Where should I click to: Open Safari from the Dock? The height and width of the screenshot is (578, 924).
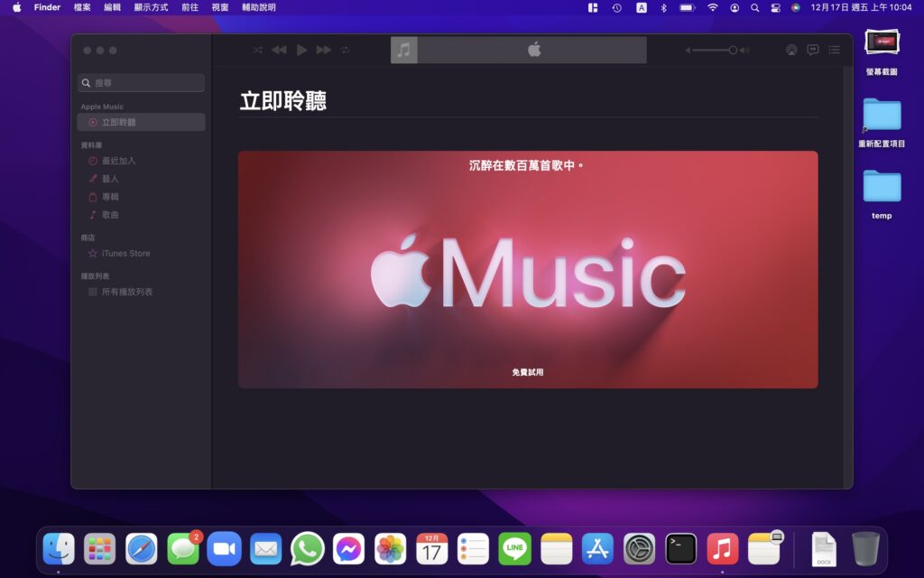coord(142,548)
